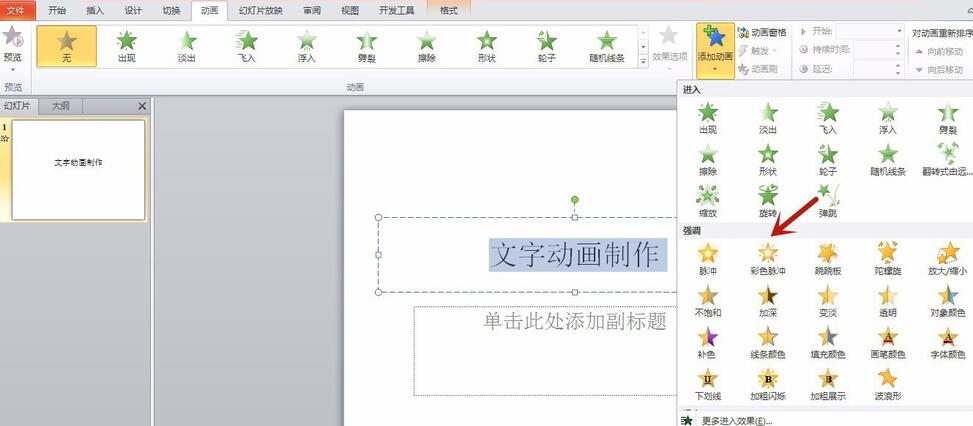Select 出现 in the 进入 dropdown section

coord(707,118)
